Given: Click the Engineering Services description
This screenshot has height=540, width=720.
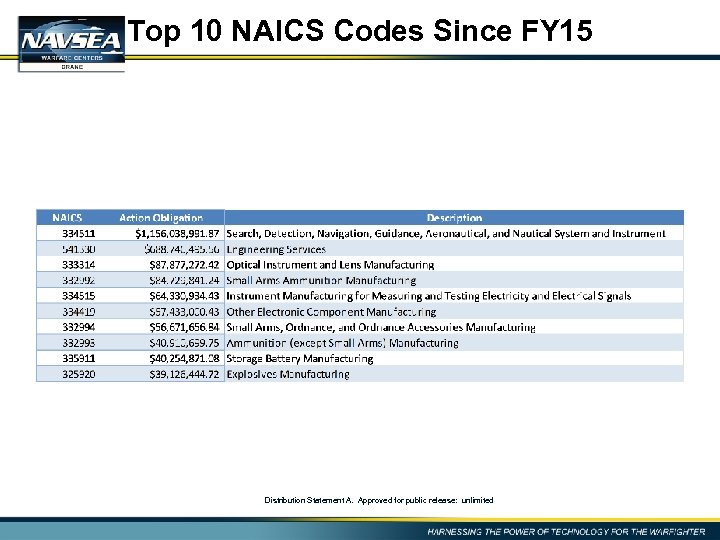Looking at the screenshot, I should [x=276, y=249].
